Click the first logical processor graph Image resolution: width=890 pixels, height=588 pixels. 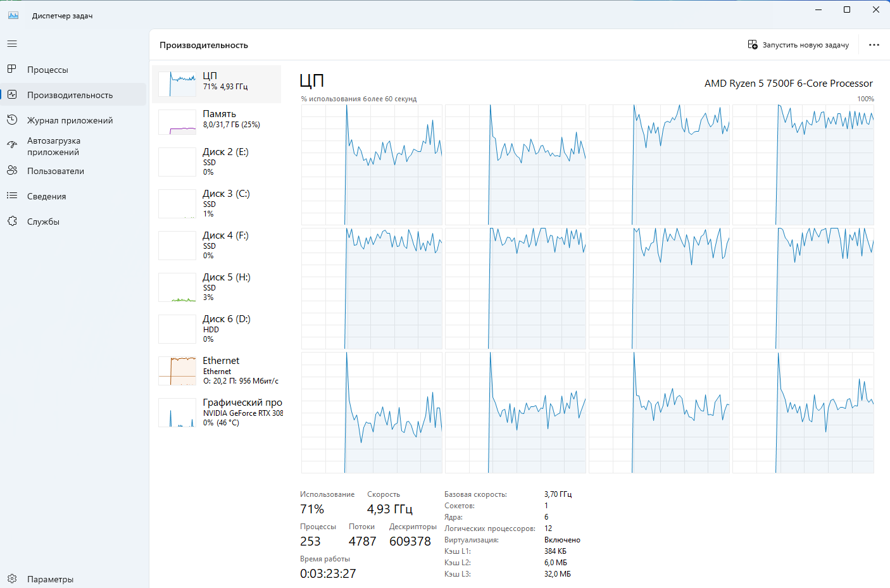click(372, 165)
